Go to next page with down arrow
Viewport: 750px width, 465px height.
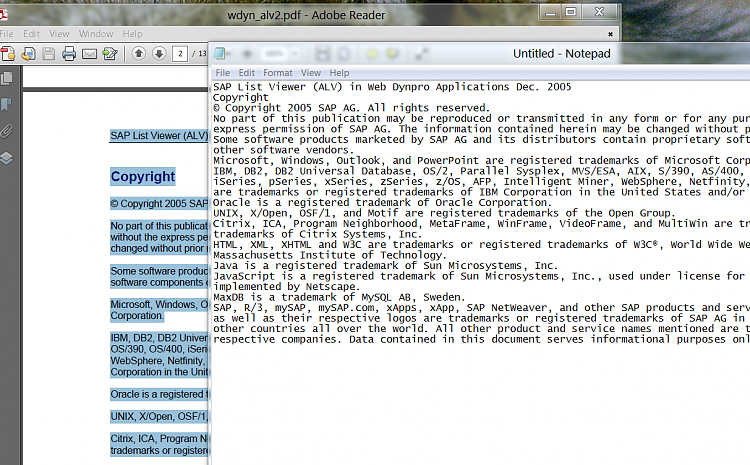click(159, 53)
